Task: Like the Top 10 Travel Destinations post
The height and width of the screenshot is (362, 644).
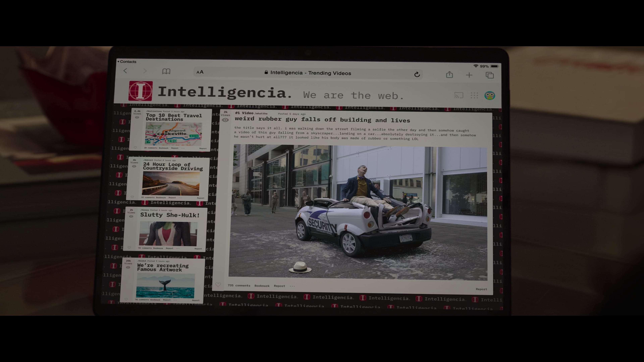Action: [135, 147]
